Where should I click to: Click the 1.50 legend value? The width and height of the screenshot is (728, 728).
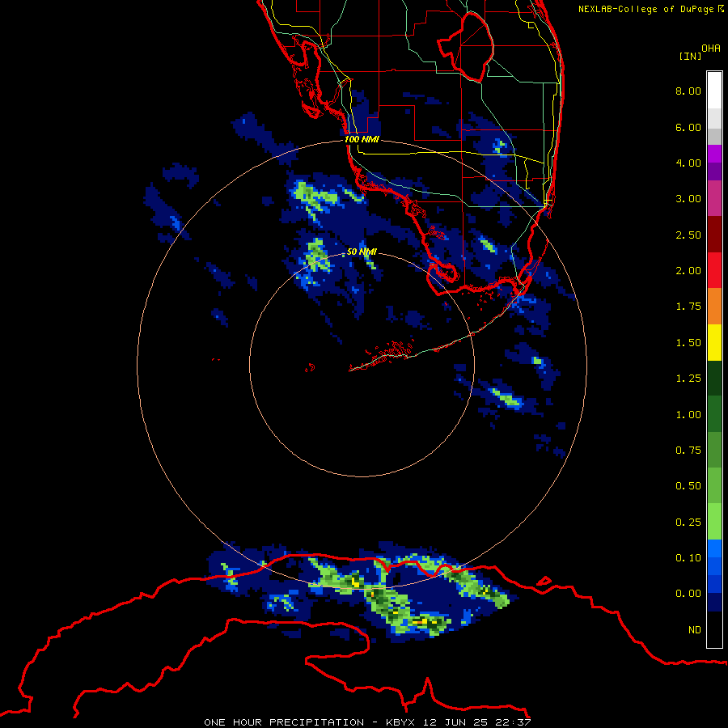pos(688,343)
